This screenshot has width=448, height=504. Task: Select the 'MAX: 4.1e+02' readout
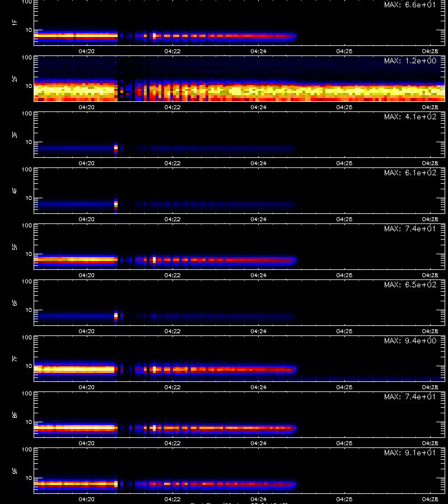[410, 116]
